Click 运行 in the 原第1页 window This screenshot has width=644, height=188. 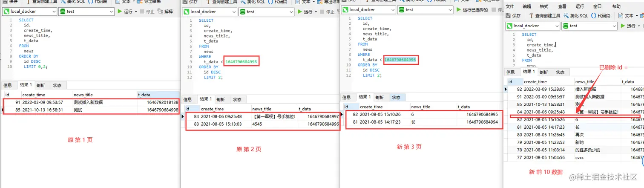pyautogui.click(x=126, y=12)
